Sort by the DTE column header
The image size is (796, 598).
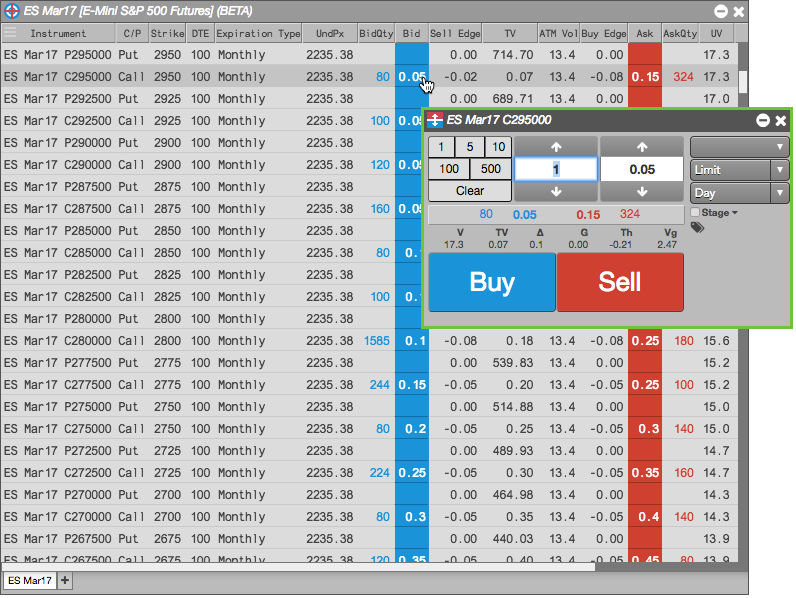coord(201,34)
